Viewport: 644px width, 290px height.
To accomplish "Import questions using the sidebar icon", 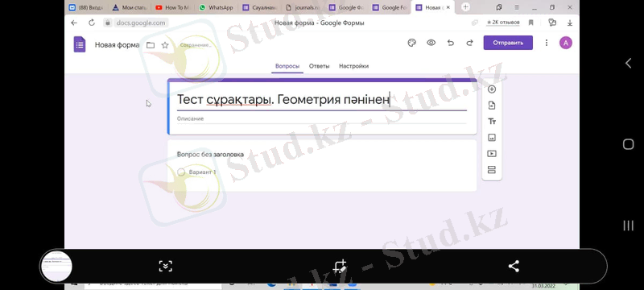I will tap(492, 106).
